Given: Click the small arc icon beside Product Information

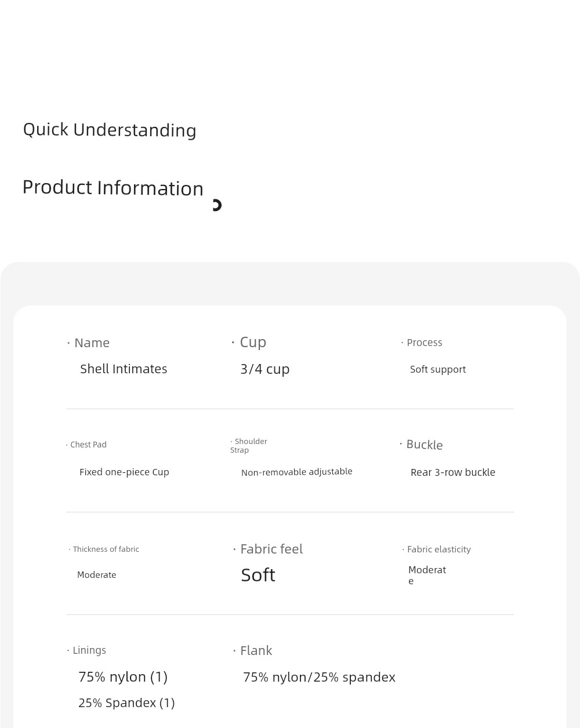Looking at the screenshot, I should pyautogui.click(x=217, y=205).
